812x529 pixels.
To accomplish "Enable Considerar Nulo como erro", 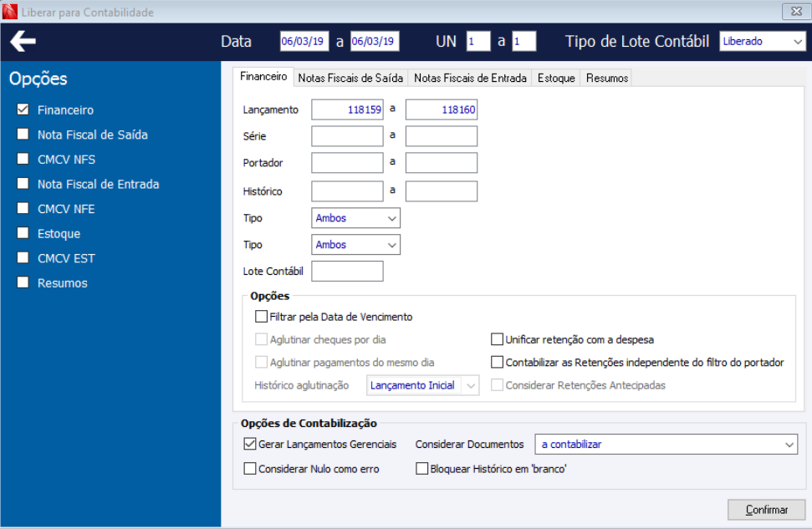I will [x=249, y=469].
